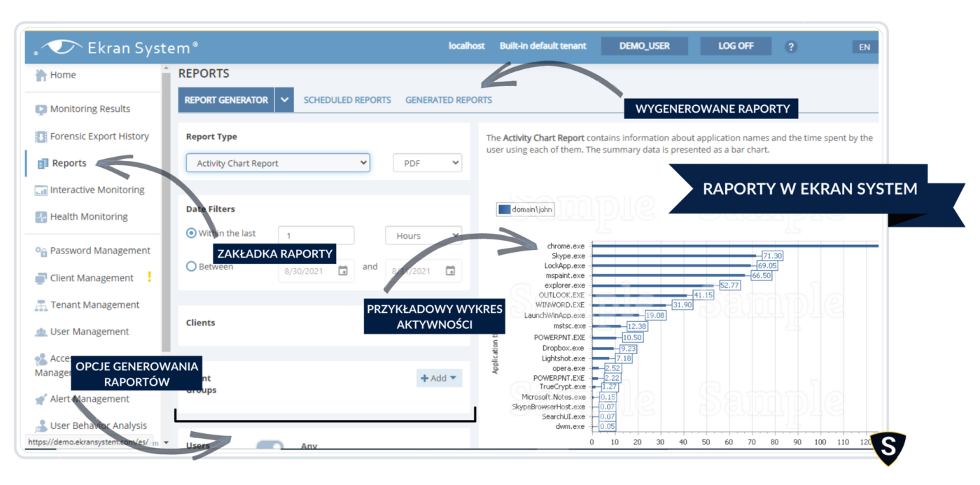This screenshot has height=485, width=980.
Task: Click the domain\john legend color swatch
Action: click(504, 209)
